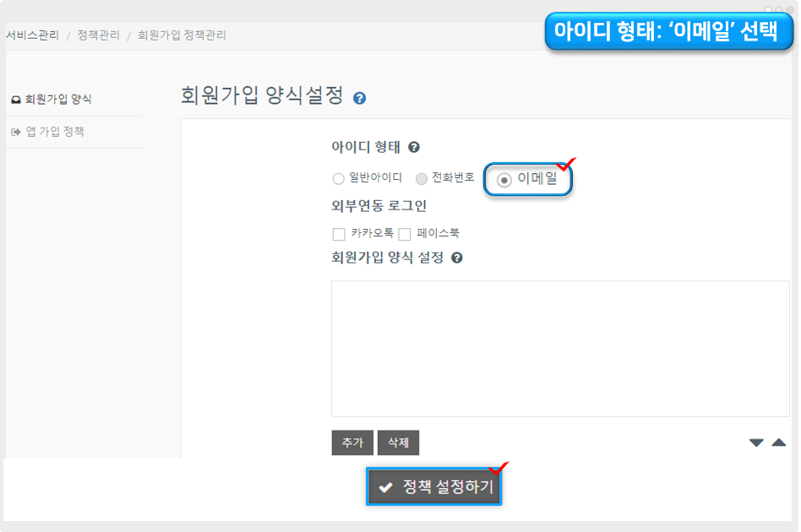Viewport: 801px width, 532px height.
Task: Move selected item up with up arrow
Action: click(779, 442)
